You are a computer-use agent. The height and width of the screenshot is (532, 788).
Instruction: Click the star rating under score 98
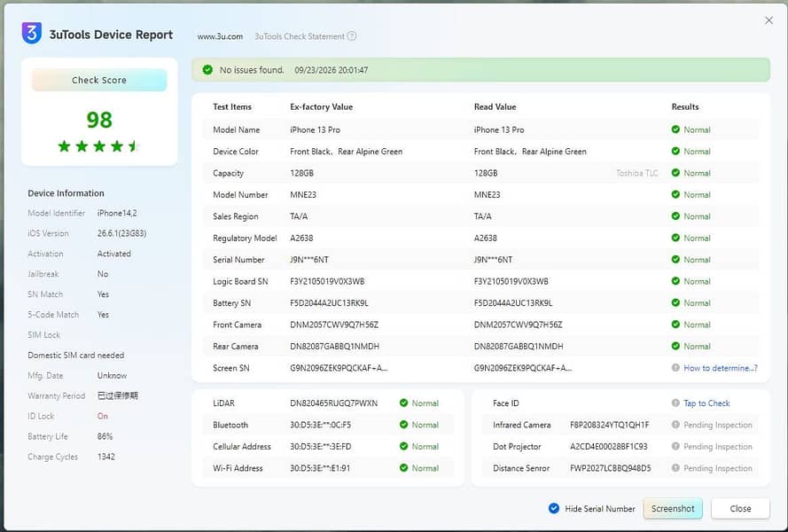tap(98, 146)
